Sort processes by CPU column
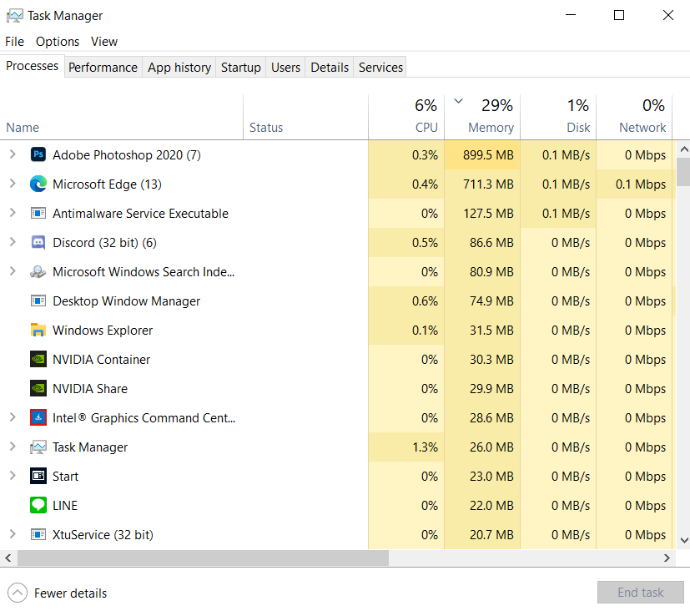Viewport: 690px width, 616px height. 406,117
